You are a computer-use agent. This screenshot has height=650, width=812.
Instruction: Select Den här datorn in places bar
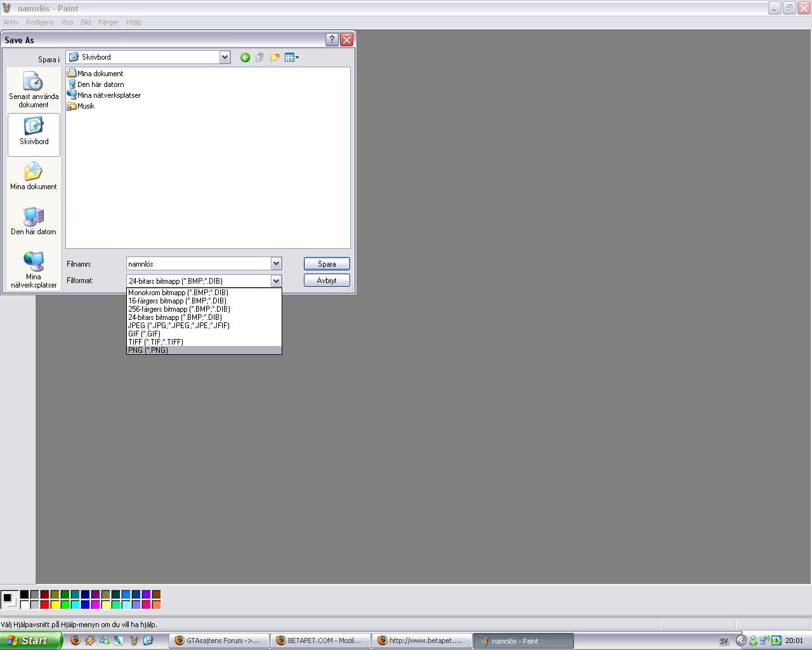point(34,222)
